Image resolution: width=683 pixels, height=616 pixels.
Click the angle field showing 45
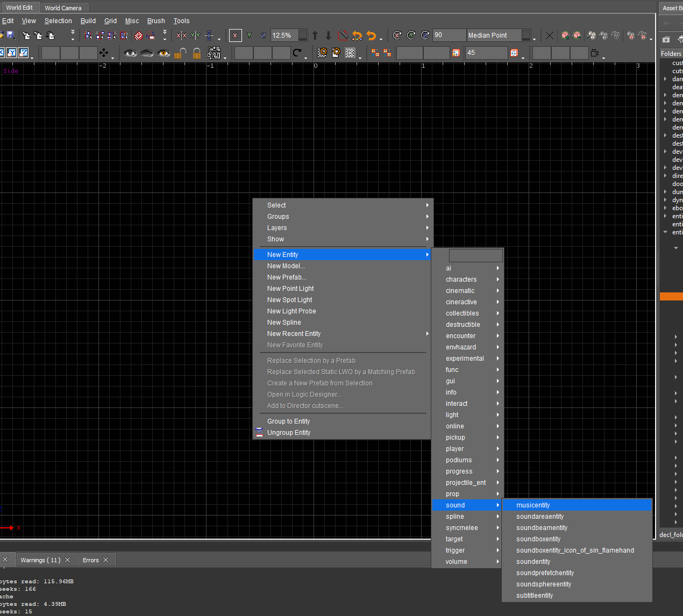[486, 53]
